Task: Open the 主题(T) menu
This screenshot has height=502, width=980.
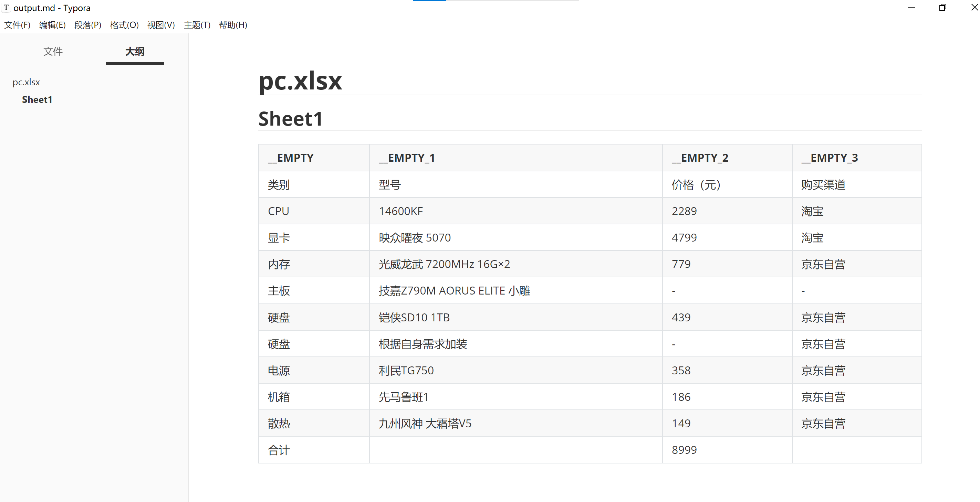Action: [197, 25]
